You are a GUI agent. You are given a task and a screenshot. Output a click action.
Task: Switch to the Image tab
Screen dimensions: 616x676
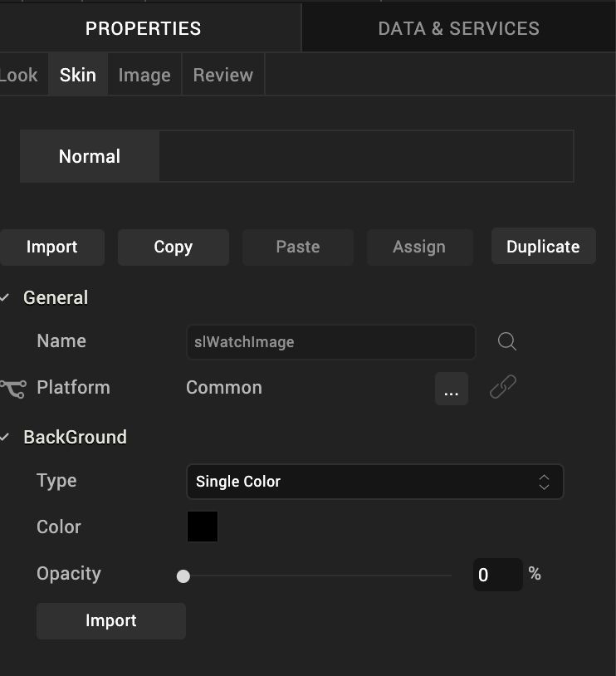point(144,75)
